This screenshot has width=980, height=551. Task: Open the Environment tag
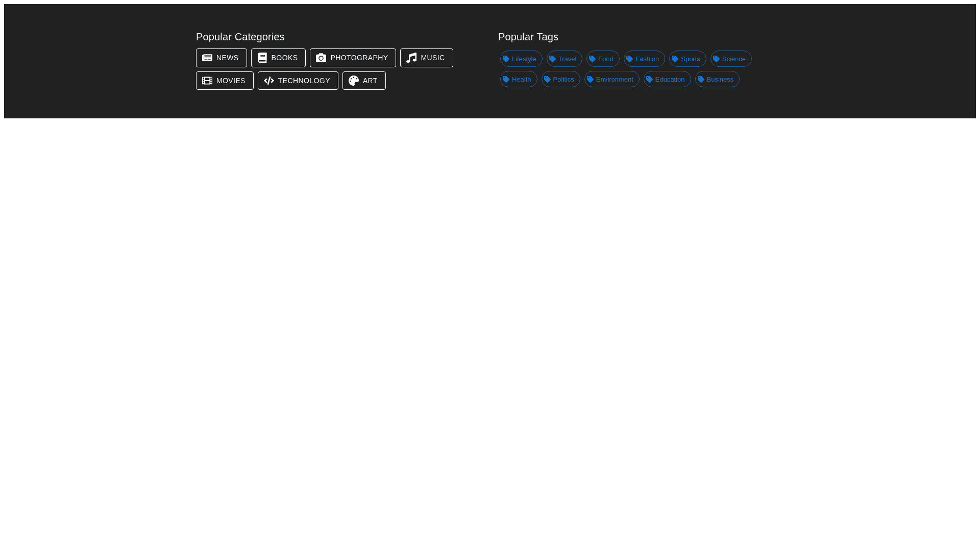pyautogui.click(x=612, y=80)
